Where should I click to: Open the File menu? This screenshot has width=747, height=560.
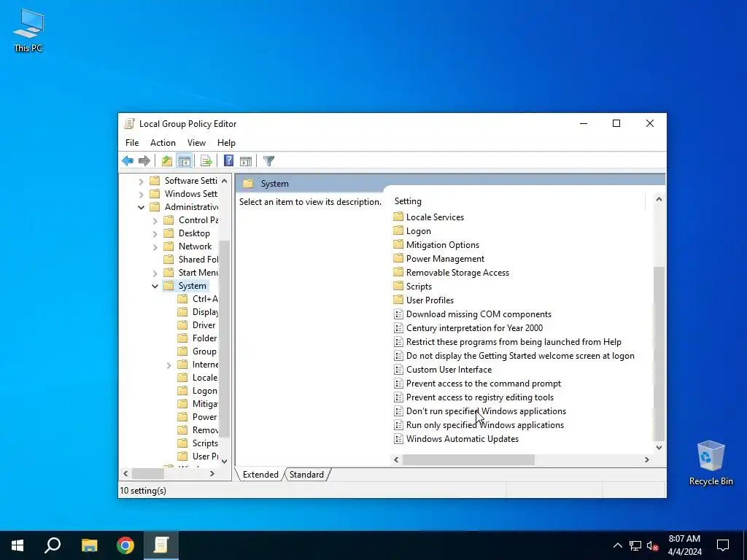tap(132, 143)
